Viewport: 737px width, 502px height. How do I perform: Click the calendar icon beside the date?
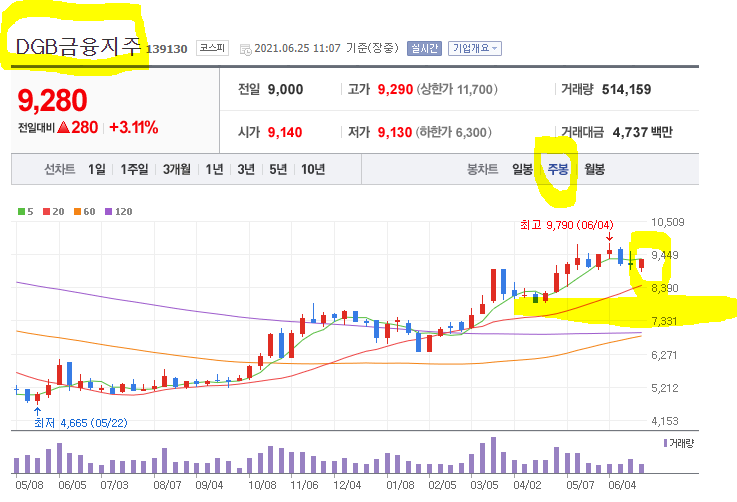click(245, 49)
